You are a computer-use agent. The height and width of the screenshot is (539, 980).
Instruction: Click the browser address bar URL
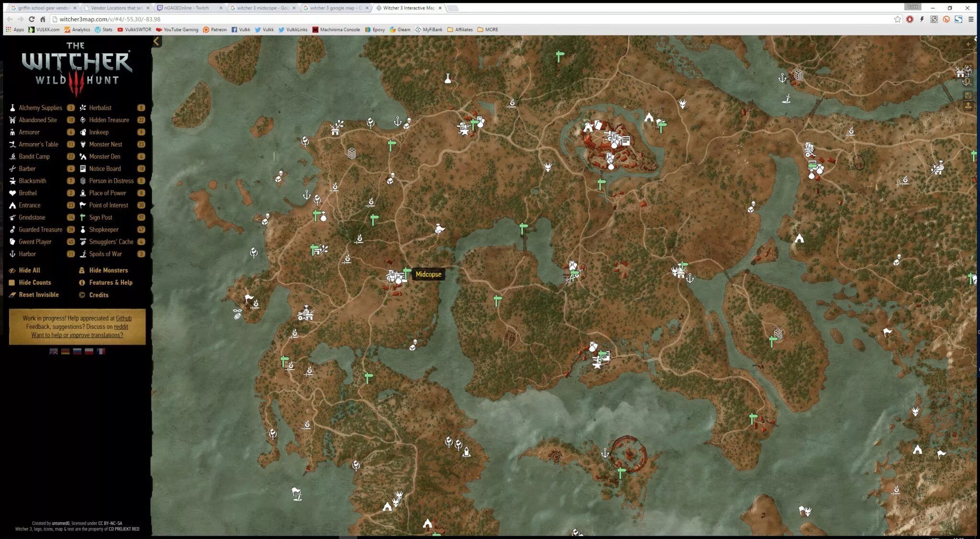[110, 19]
